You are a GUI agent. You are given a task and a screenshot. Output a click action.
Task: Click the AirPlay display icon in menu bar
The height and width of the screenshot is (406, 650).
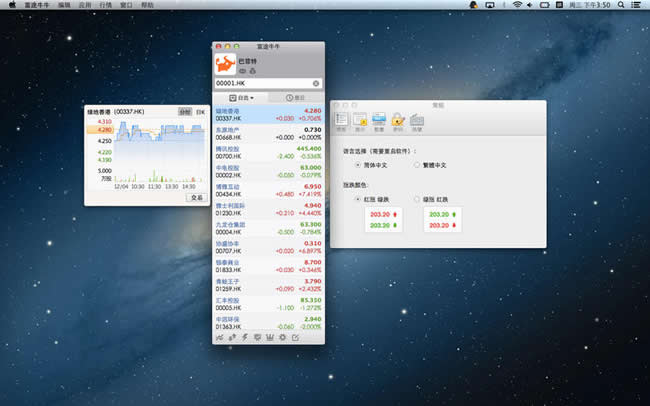pyautogui.click(x=490, y=5)
